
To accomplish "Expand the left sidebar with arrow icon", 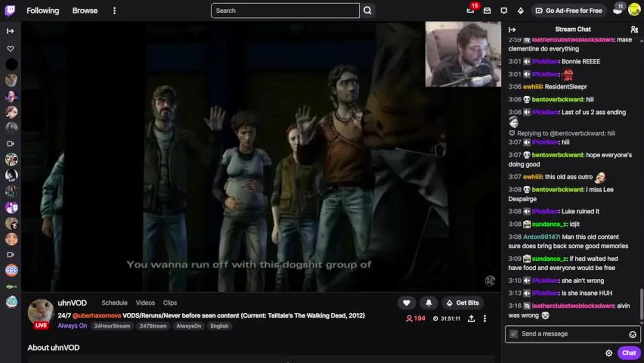I will [11, 31].
